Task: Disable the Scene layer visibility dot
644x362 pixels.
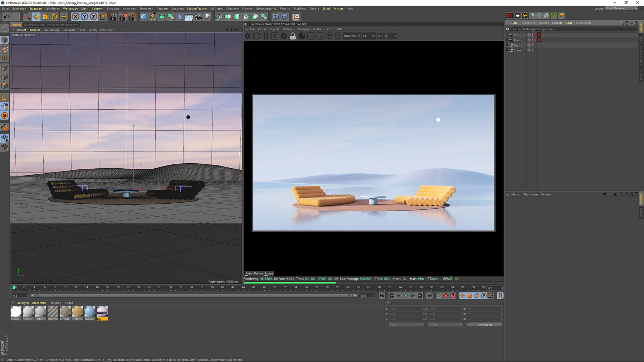Action: (x=532, y=49)
